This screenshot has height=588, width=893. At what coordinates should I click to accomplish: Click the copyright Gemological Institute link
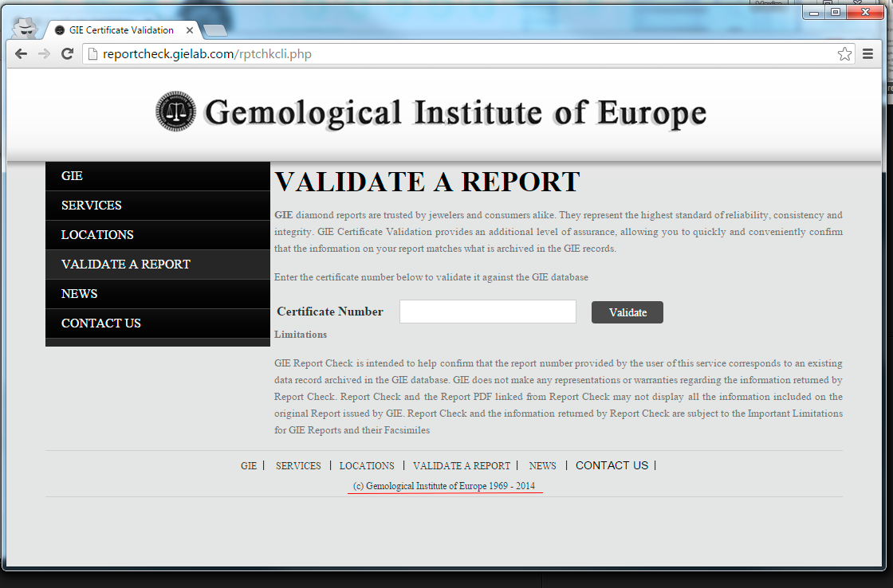[x=445, y=485]
